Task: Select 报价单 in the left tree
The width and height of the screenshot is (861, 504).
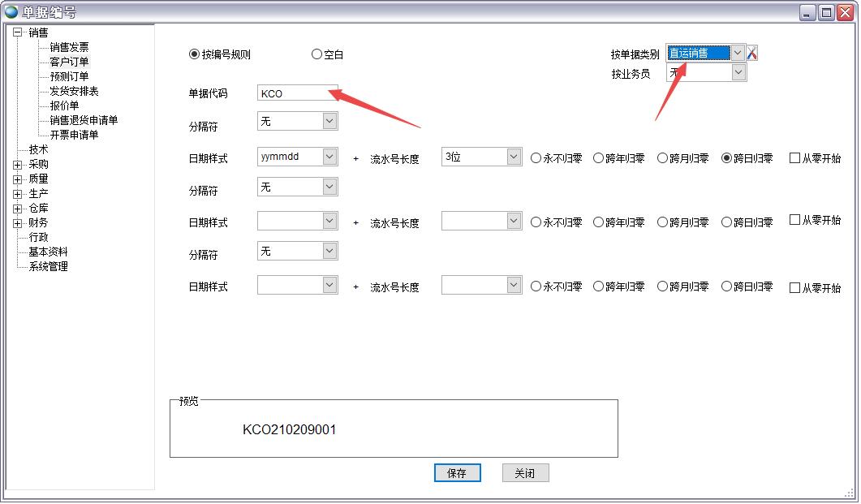Action: coord(63,106)
